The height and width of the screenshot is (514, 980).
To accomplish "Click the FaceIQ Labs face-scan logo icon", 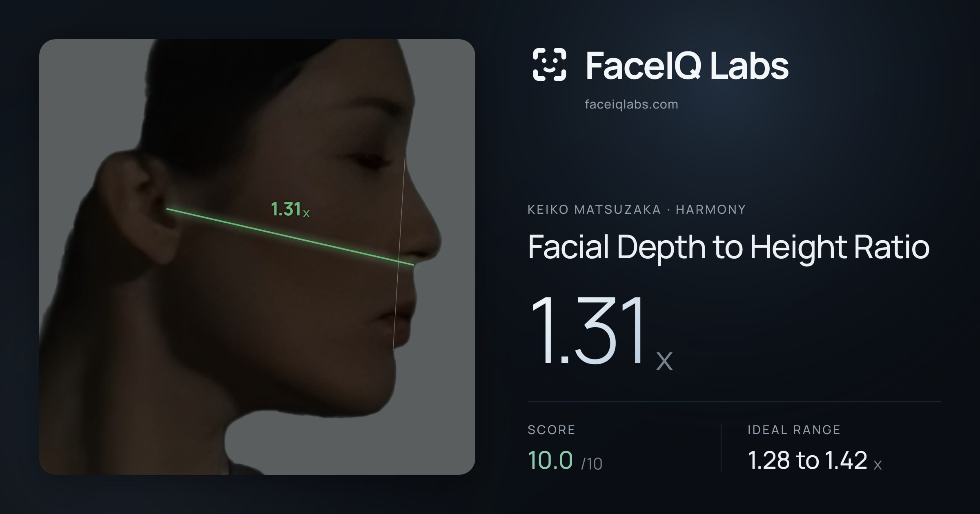I will click(550, 64).
